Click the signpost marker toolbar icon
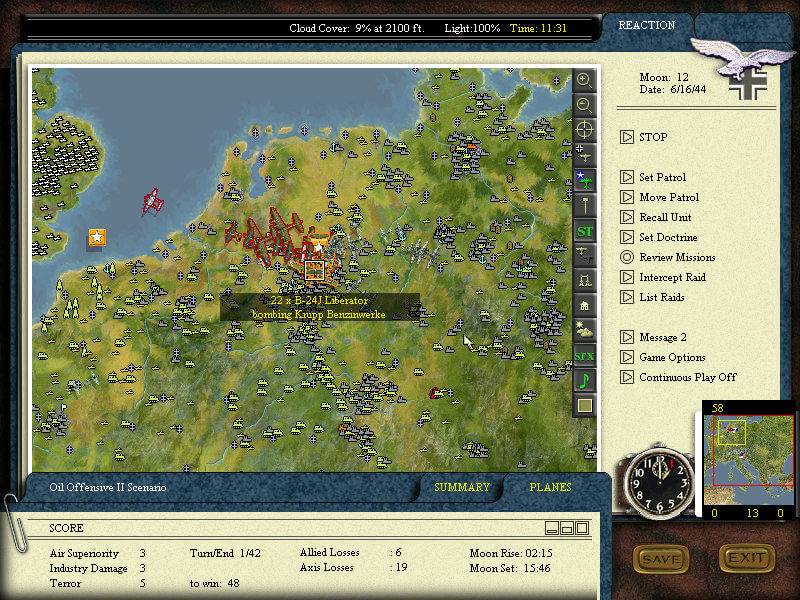The height and width of the screenshot is (600, 800). (584, 205)
